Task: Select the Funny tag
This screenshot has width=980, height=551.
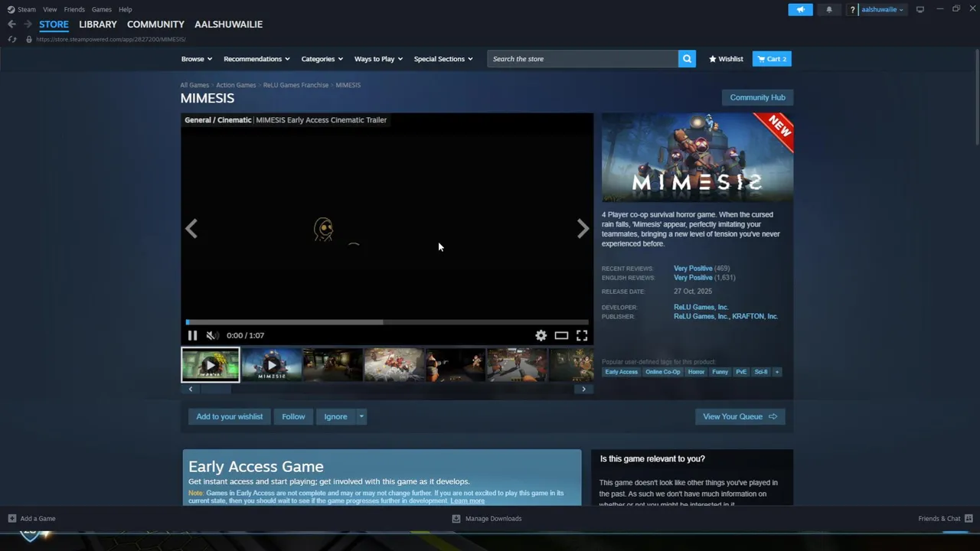Action: pyautogui.click(x=720, y=372)
